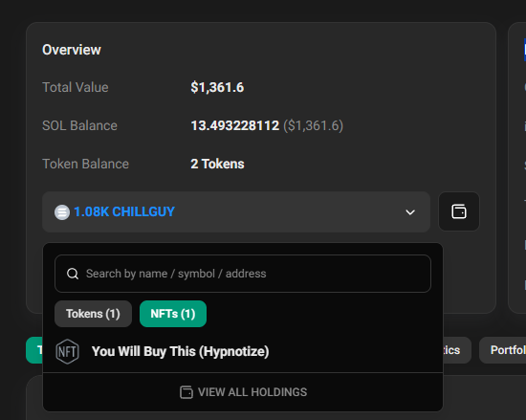The width and height of the screenshot is (526, 420).
Task: Click VIEW ALL HOLDINGS button
Action: pyautogui.click(x=243, y=392)
